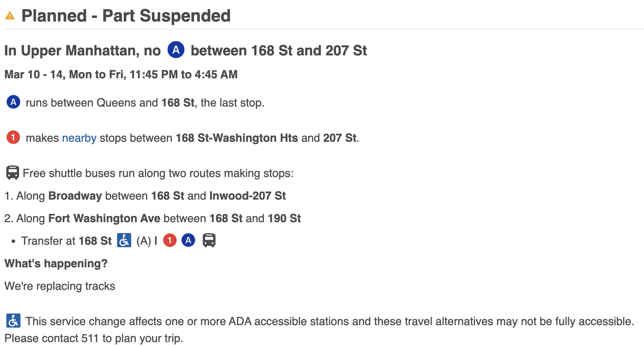
Task: Click the red 1 bullet in the transfer line
Action: [170, 241]
